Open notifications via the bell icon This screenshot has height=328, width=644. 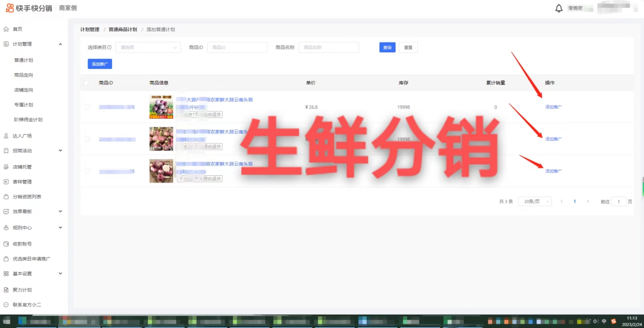coord(559,8)
